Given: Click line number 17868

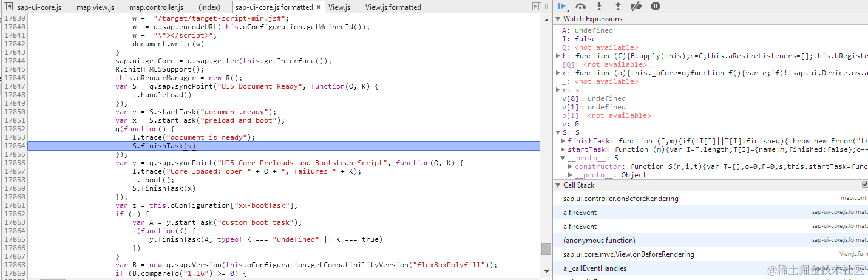Looking at the screenshot, I should [x=14, y=265].
